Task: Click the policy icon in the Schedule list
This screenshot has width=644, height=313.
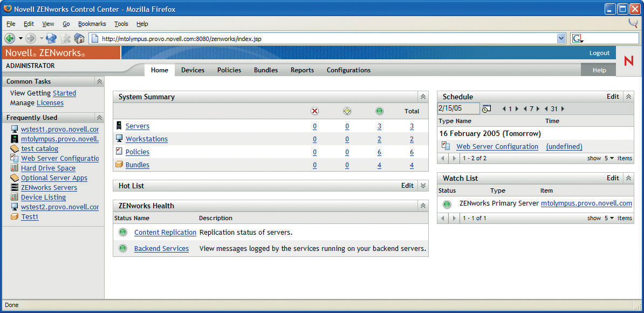Action: pyautogui.click(x=446, y=146)
